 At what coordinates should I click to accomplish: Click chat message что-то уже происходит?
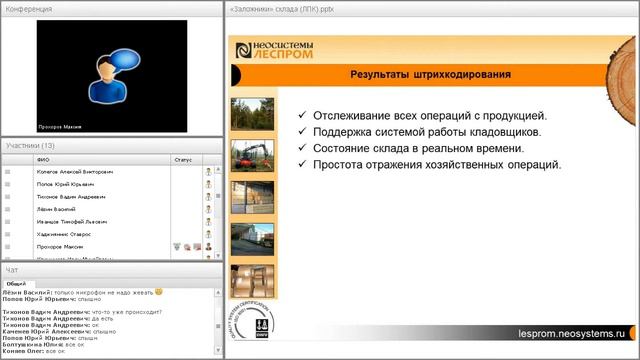[127, 312]
